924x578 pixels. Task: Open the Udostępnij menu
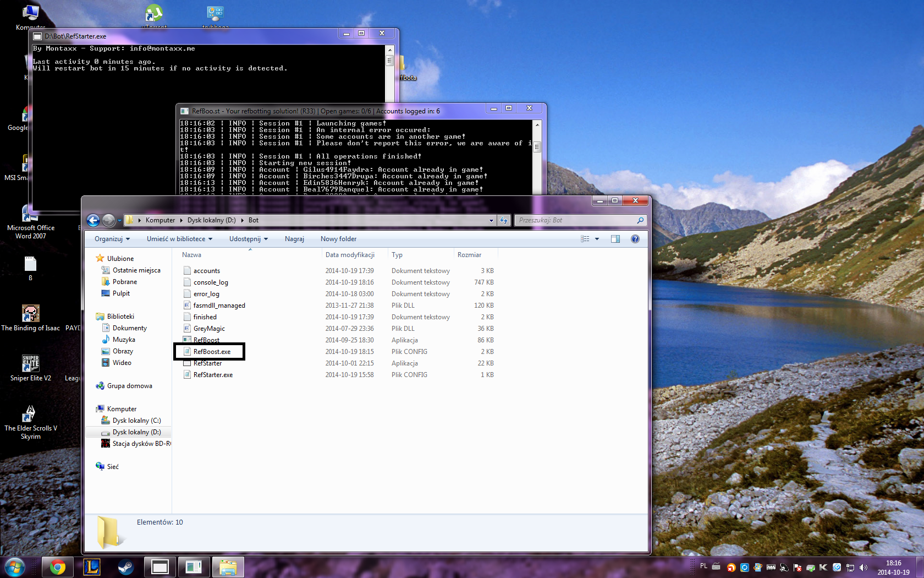(x=249, y=239)
